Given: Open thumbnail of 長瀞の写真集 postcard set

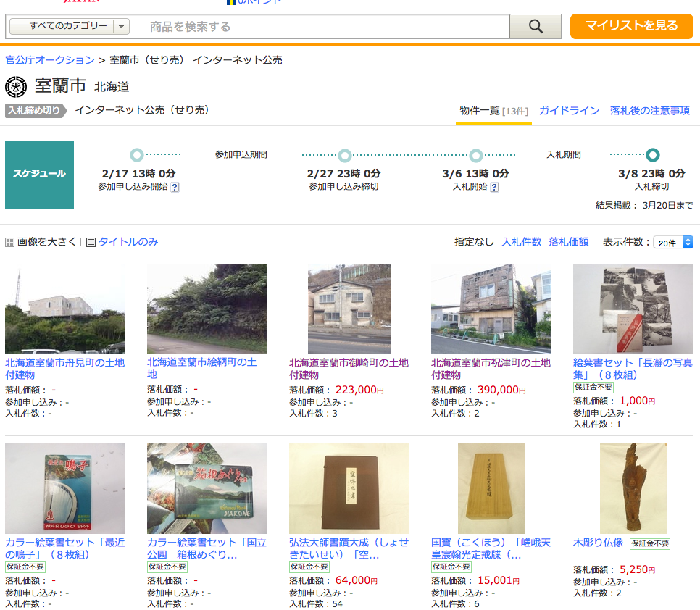Looking at the screenshot, I should [x=633, y=309].
